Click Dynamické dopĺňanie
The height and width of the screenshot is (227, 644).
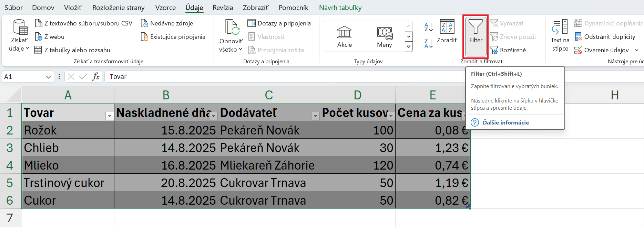pyautogui.click(x=608, y=23)
